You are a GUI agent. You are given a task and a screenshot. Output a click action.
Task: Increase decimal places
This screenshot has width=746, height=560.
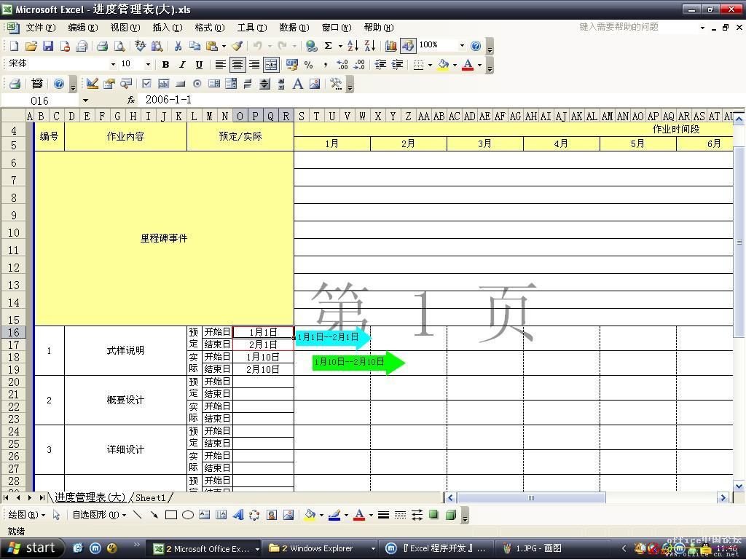[342, 65]
